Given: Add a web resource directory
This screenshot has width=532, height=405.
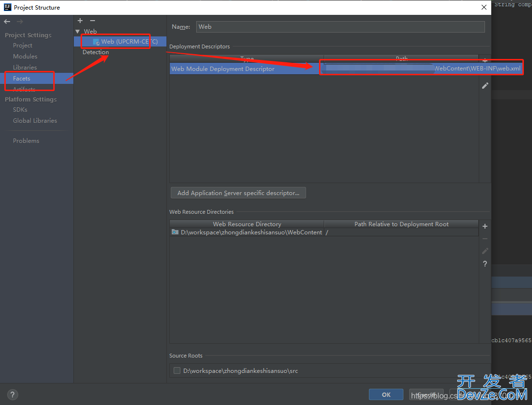Looking at the screenshot, I should tap(485, 226).
